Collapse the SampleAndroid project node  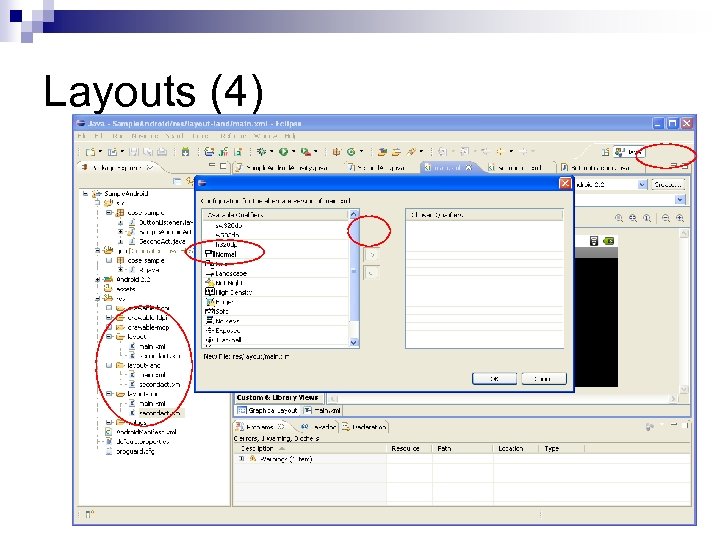coord(85,193)
